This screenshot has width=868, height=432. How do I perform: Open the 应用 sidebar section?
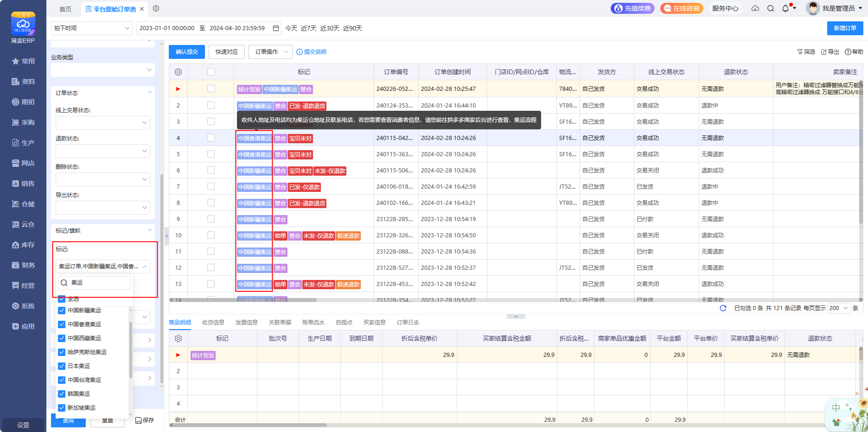pyautogui.click(x=23, y=326)
